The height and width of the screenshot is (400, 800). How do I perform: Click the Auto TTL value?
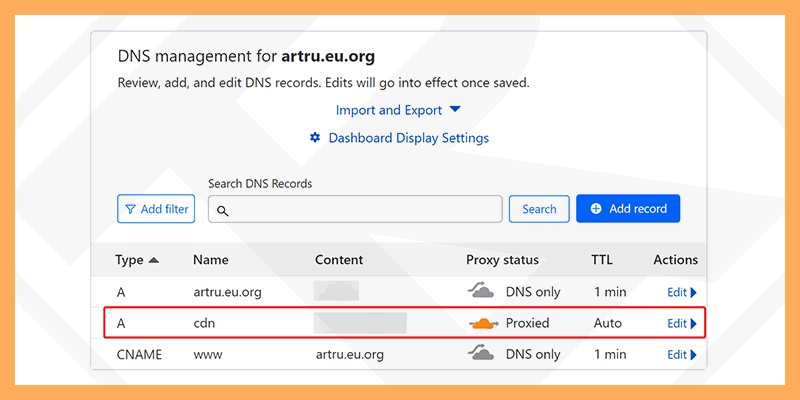(608, 323)
